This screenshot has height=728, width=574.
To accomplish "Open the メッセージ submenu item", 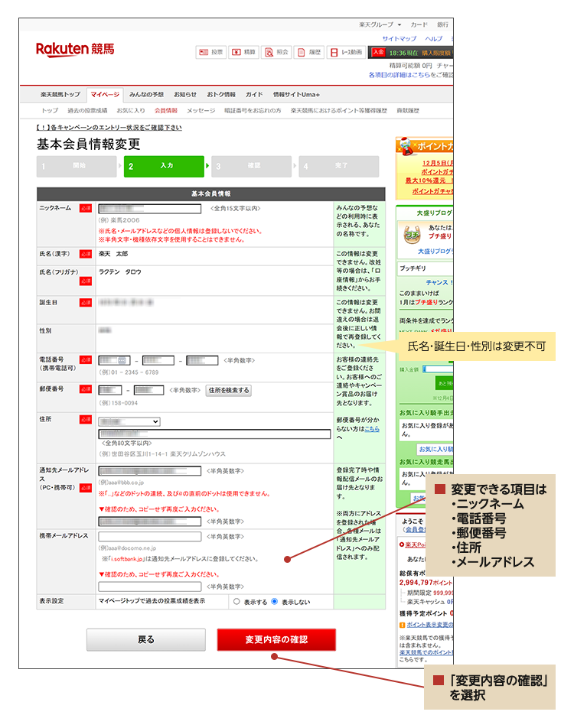I will point(201,110).
